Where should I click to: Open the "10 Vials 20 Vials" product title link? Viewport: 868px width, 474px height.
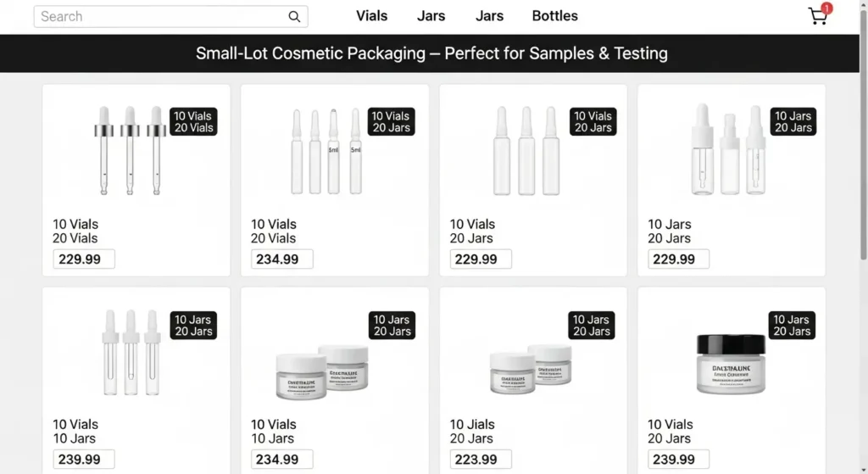coord(75,231)
